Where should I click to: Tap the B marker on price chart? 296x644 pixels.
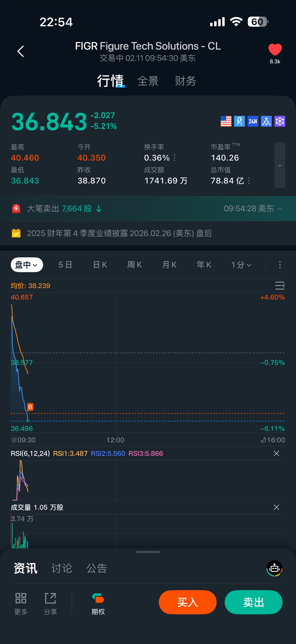tap(30, 407)
